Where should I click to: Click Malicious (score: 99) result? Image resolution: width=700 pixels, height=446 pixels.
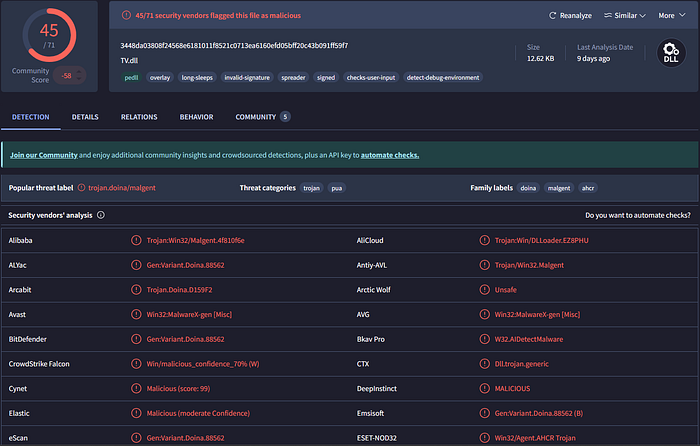pos(178,388)
